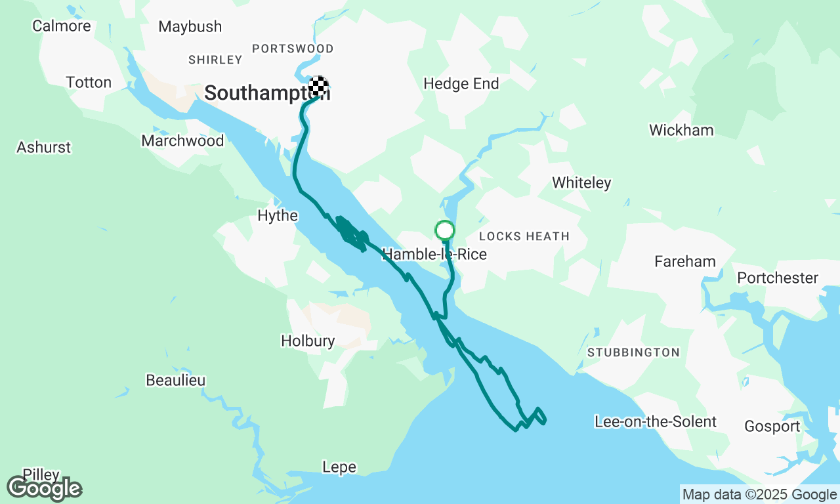This screenshot has height=504, width=840.
Task: Select the Whiteley label
Action: [x=581, y=183]
